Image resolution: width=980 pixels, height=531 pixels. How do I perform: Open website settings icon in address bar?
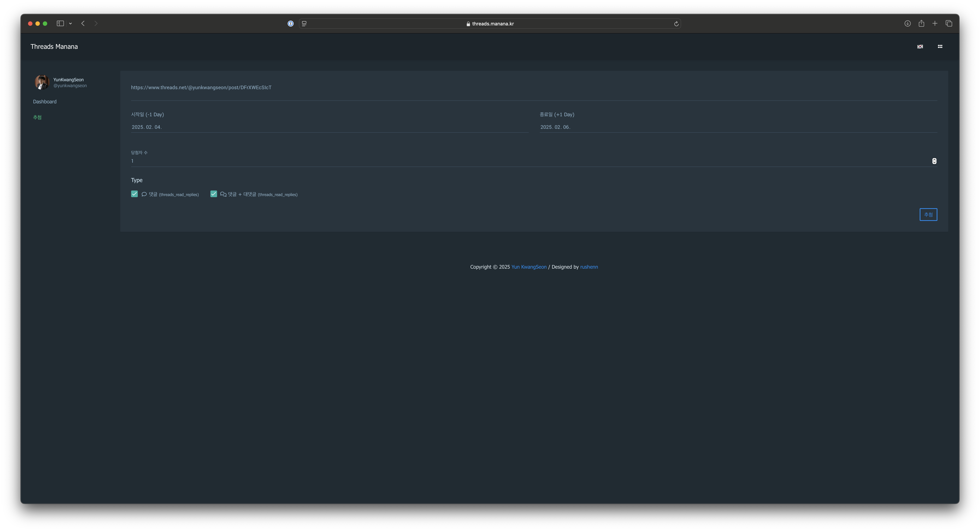(x=304, y=24)
